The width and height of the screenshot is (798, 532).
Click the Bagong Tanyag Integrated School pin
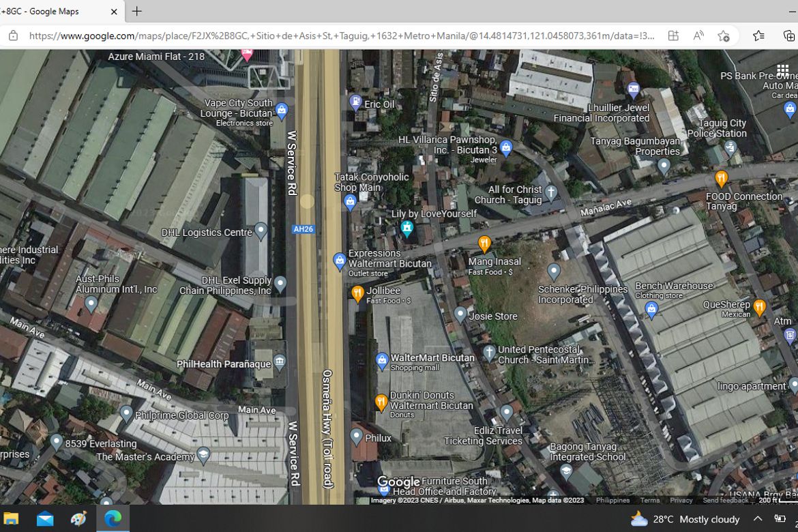click(565, 473)
